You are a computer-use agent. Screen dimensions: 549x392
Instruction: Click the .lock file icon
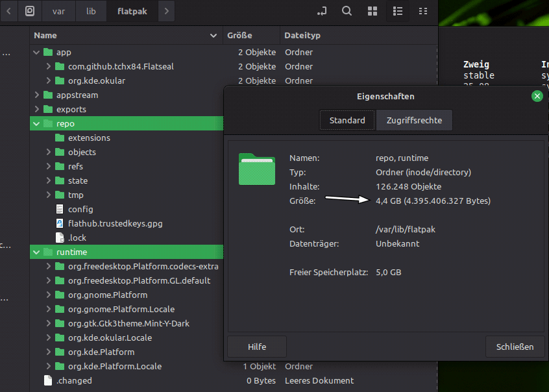(x=60, y=238)
